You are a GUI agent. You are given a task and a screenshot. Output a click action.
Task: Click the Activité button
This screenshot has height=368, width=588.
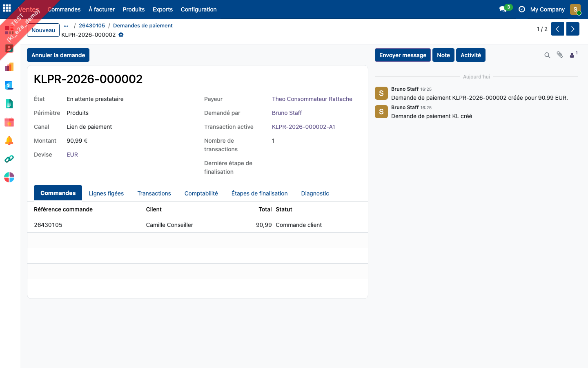(x=471, y=55)
